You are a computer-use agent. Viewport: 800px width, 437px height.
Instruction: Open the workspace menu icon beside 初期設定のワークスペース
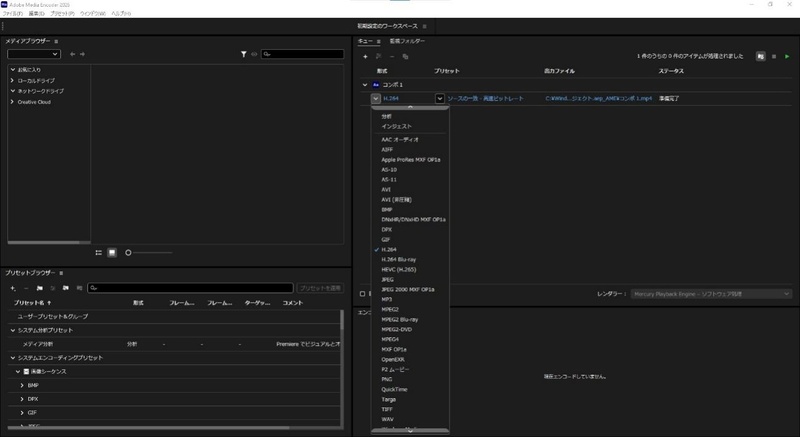coord(424,26)
